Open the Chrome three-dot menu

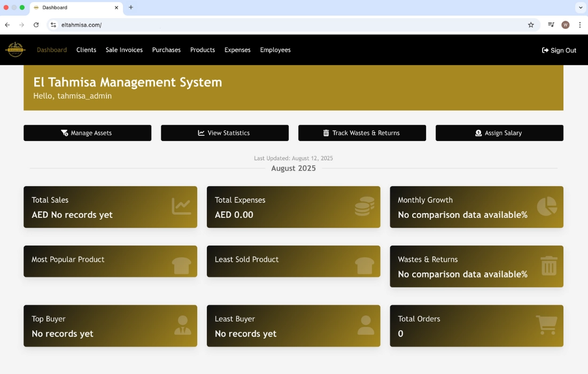[x=580, y=25]
